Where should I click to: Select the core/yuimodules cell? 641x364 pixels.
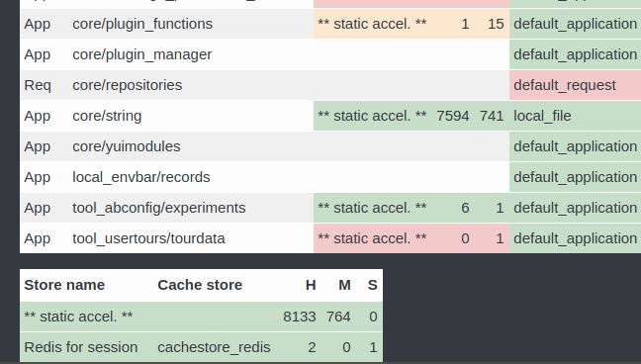point(127,146)
